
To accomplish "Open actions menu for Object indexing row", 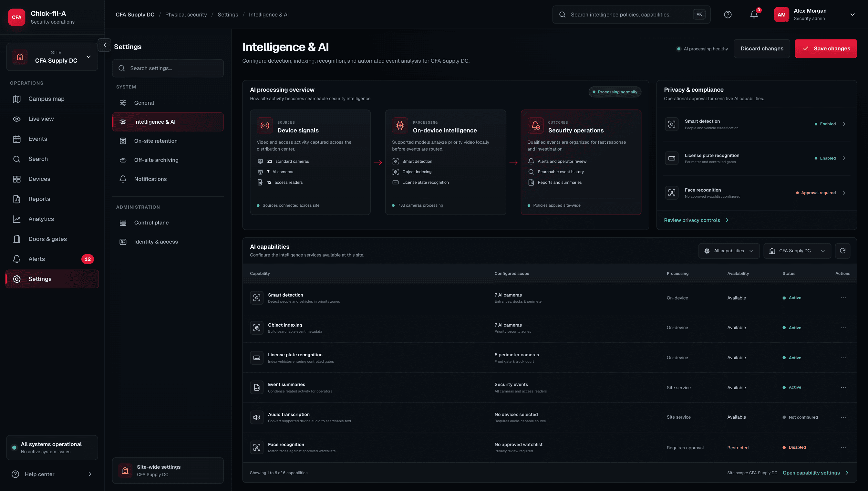I will click(843, 328).
